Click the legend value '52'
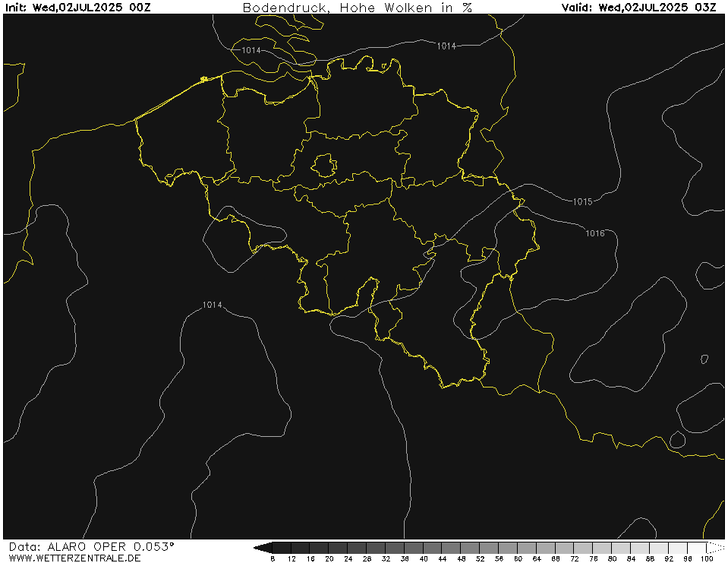 (480, 558)
